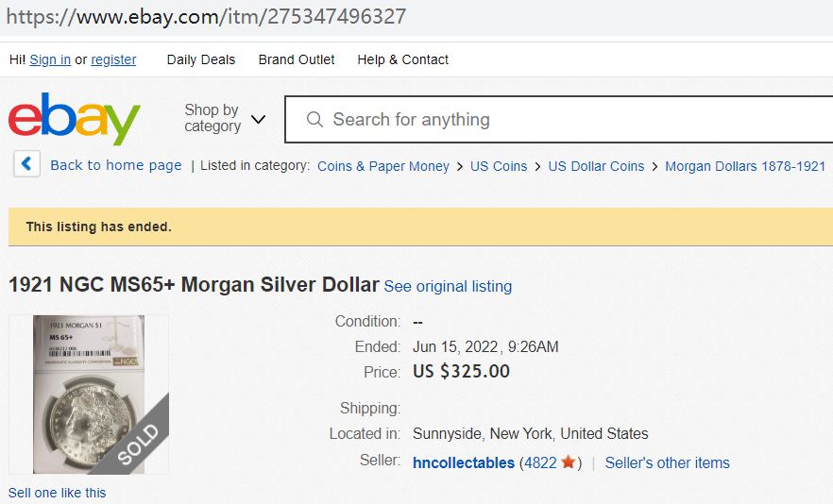Open the US Coins breadcrumb
833x504 pixels.
point(499,166)
